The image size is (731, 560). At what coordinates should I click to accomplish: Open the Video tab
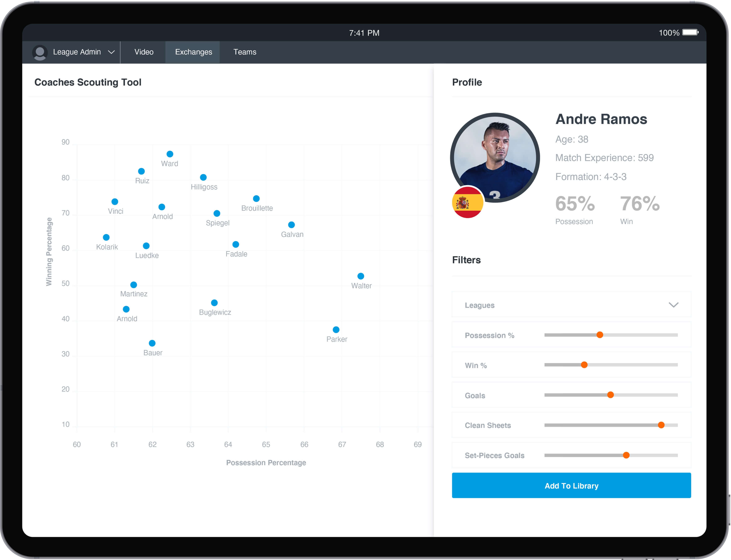[x=144, y=52]
